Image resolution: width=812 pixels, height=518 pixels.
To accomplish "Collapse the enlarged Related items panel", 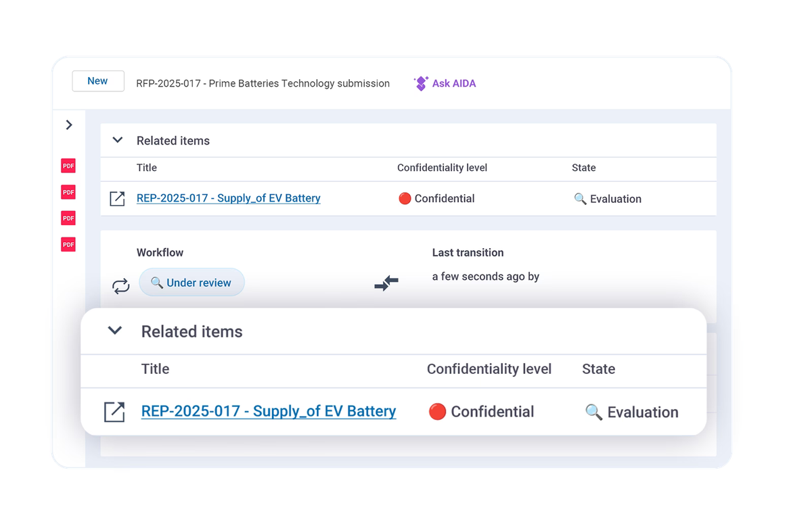I will [115, 331].
